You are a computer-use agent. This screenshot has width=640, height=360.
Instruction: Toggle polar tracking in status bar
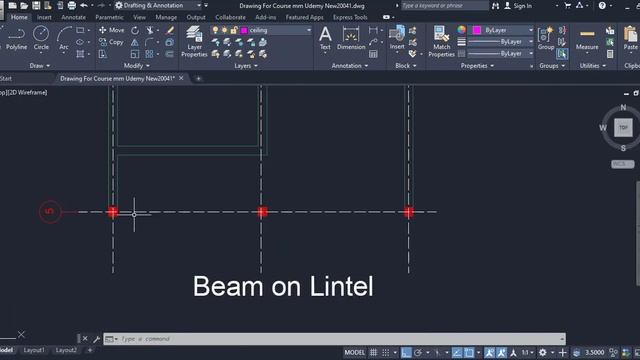418,352
